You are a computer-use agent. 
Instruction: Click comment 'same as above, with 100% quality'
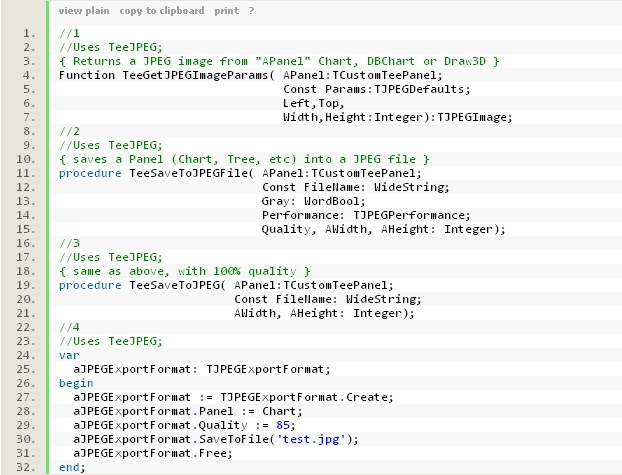pyautogui.click(x=184, y=271)
